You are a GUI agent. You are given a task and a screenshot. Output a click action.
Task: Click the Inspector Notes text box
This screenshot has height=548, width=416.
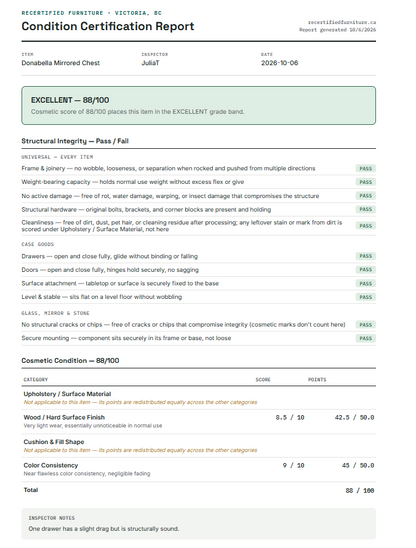click(199, 524)
